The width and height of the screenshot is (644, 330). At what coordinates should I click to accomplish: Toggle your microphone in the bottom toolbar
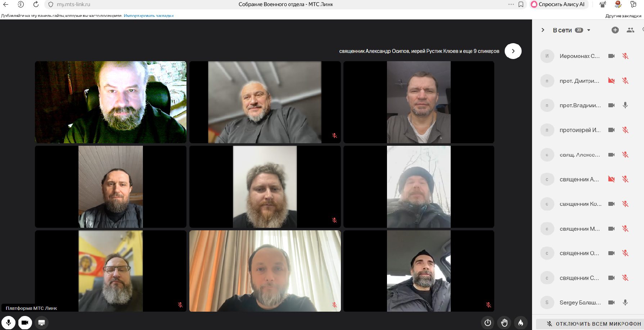(8, 322)
